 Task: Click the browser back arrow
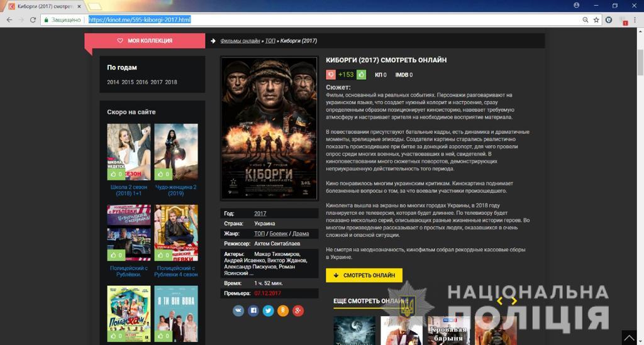click(x=9, y=19)
